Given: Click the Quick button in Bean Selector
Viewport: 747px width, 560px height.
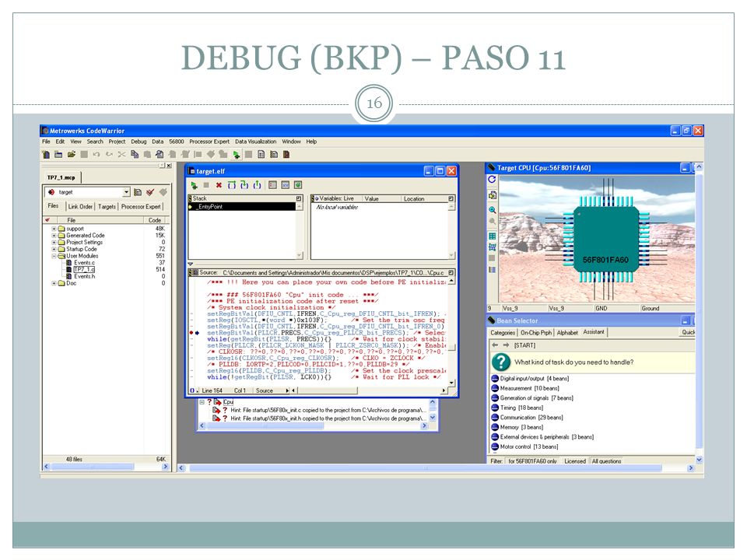Looking at the screenshot, I should pyautogui.click(x=688, y=332).
